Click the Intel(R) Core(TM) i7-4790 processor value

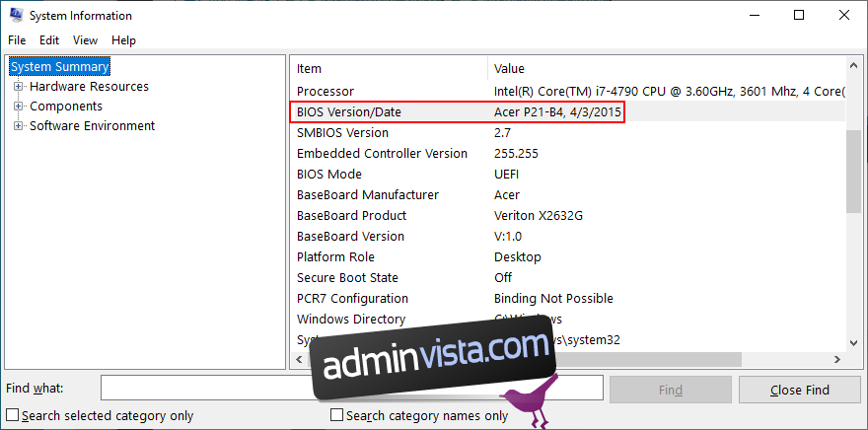click(x=670, y=92)
